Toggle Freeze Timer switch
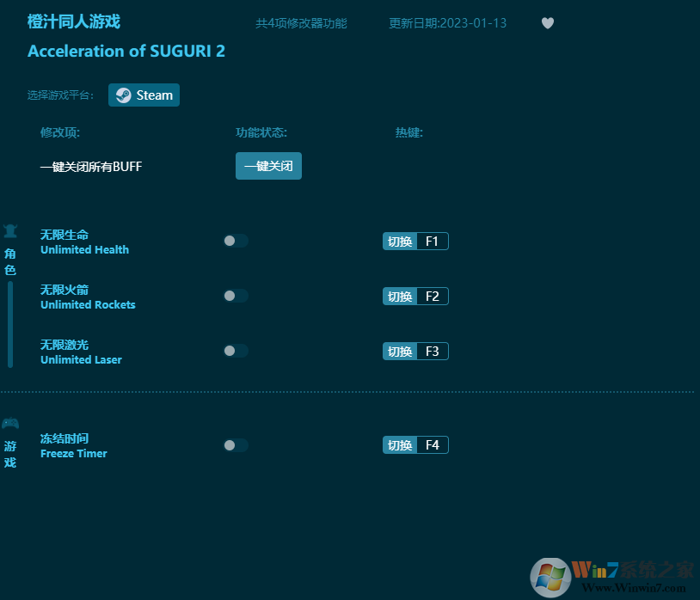 [x=236, y=445]
